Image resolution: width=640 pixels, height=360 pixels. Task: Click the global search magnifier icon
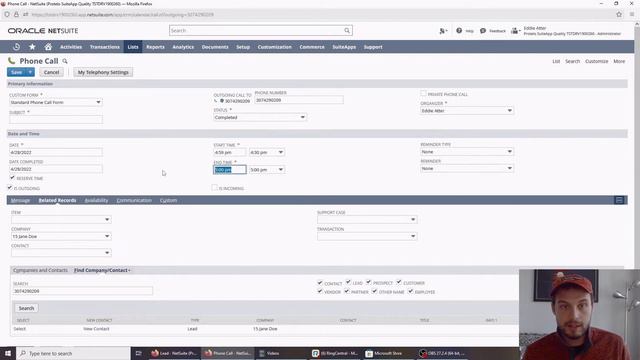(347, 31)
